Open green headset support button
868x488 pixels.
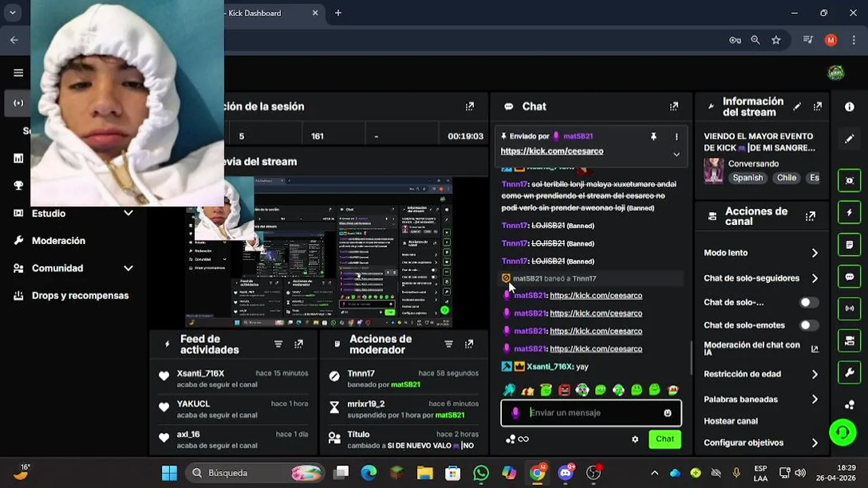843,432
